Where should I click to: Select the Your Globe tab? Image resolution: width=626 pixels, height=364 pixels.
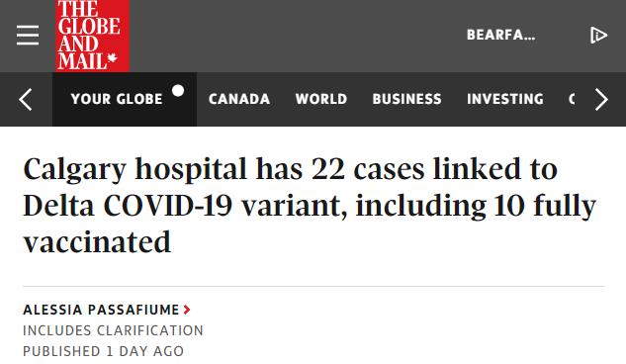[x=125, y=99]
